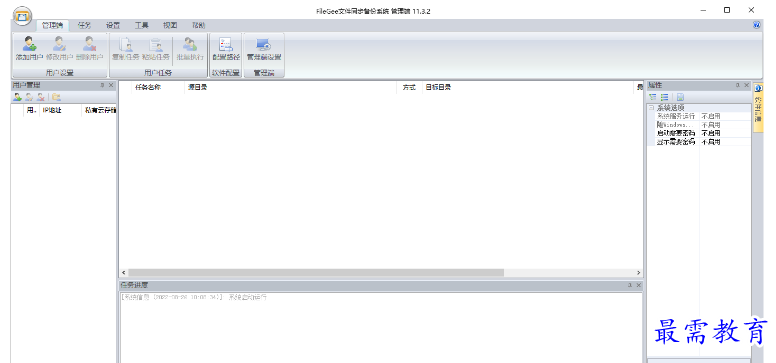Viewport: 776px width, 363px height.
Task: Minimize the FileGee window
Action: [x=704, y=10]
